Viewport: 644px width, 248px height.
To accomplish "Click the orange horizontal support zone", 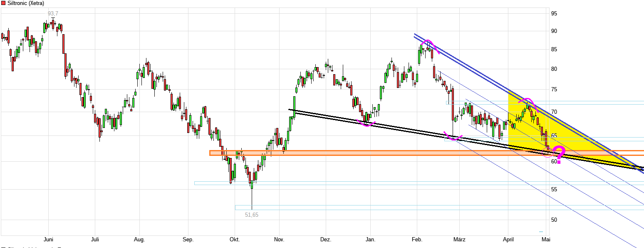I will point(333,153).
